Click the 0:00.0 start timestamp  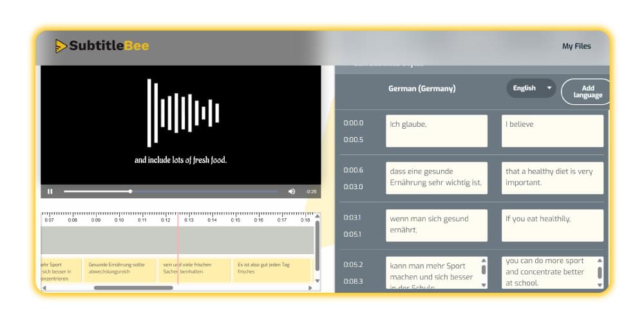tap(353, 123)
